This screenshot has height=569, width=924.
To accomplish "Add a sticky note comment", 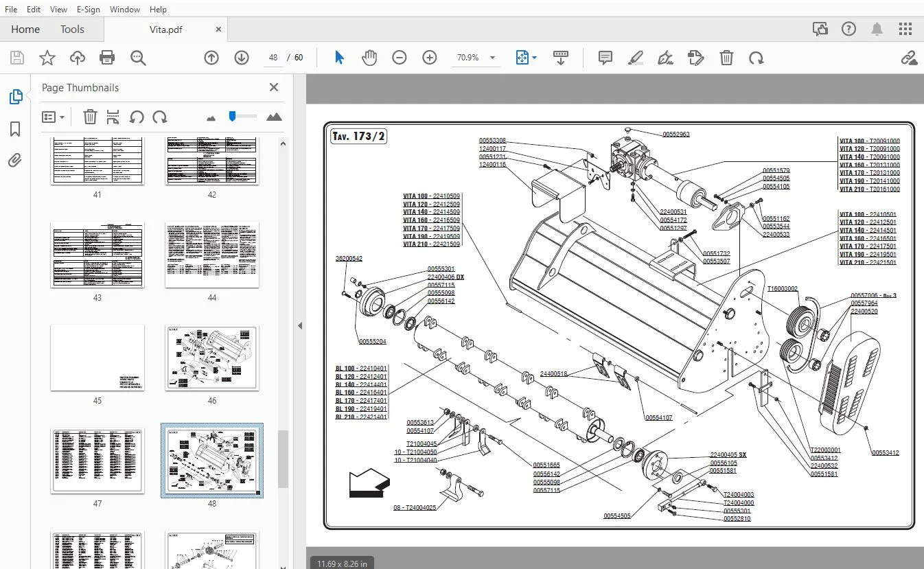I will [x=605, y=58].
